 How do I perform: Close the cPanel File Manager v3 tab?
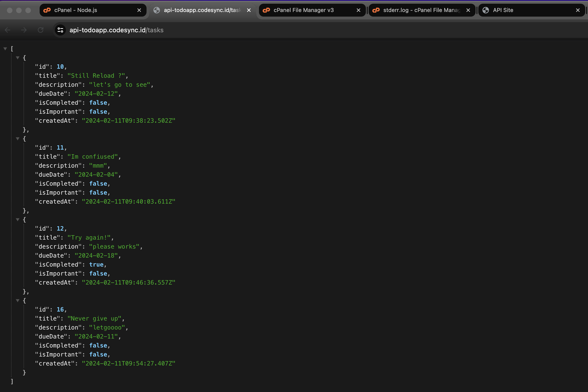tap(359, 10)
